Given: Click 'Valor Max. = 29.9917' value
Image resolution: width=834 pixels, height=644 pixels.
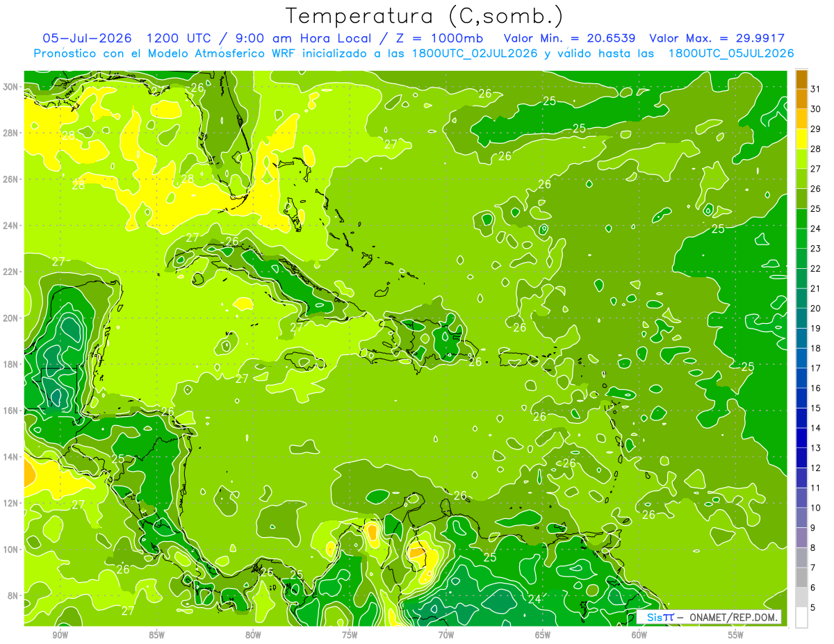Looking at the screenshot, I should click(x=717, y=38).
